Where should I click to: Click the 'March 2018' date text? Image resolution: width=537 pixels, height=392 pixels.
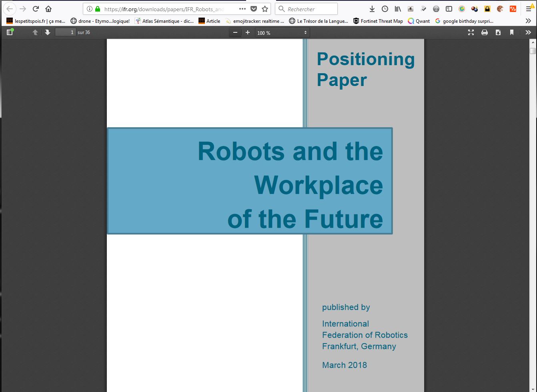345,365
